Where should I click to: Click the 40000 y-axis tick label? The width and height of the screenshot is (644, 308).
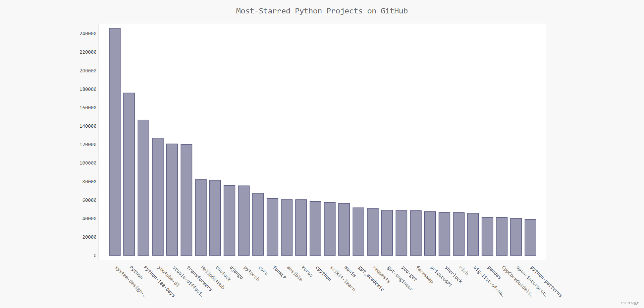click(89, 219)
